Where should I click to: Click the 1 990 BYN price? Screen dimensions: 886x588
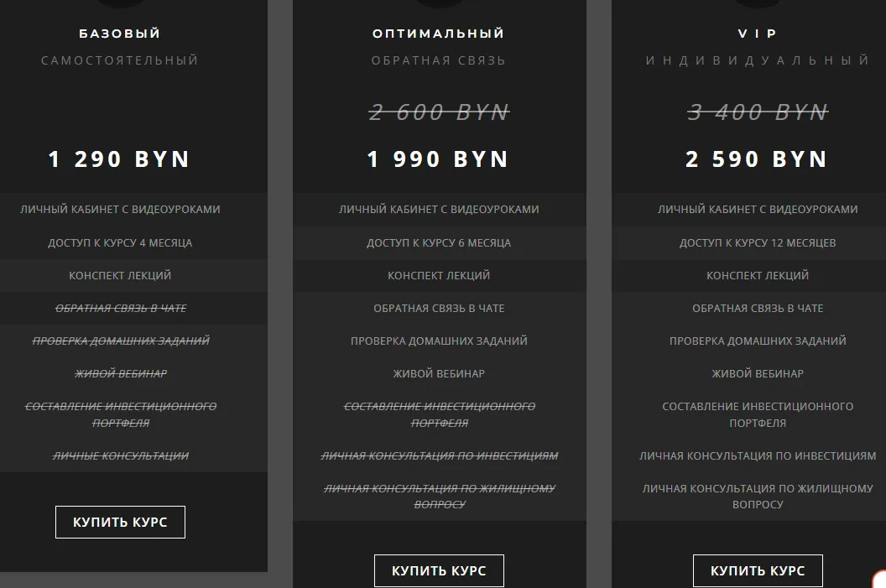[439, 159]
